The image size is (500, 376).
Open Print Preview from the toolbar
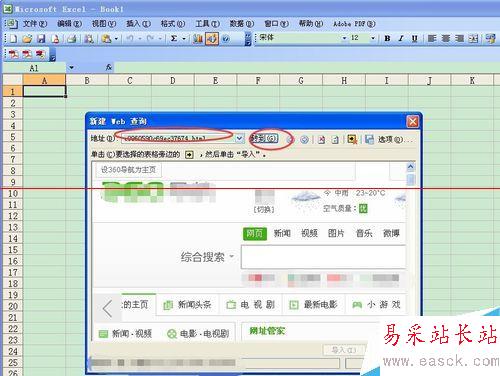click(x=88, y=39)
